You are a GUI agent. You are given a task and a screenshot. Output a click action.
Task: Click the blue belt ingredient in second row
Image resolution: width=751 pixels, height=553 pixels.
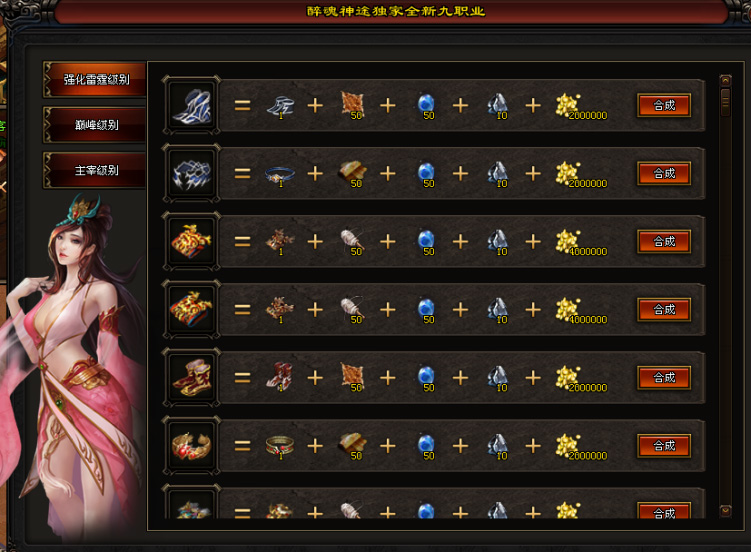(280, 175)
